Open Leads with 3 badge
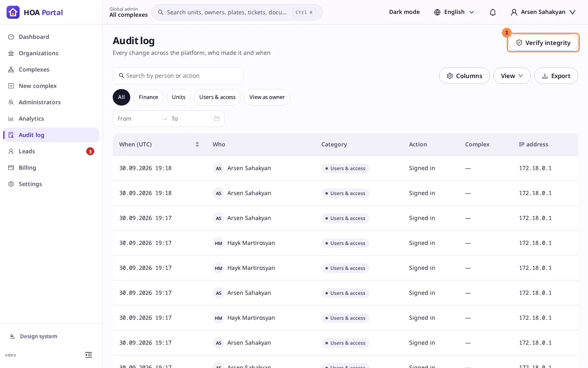Viewport: 588px width, 368px height. point(51,151)
